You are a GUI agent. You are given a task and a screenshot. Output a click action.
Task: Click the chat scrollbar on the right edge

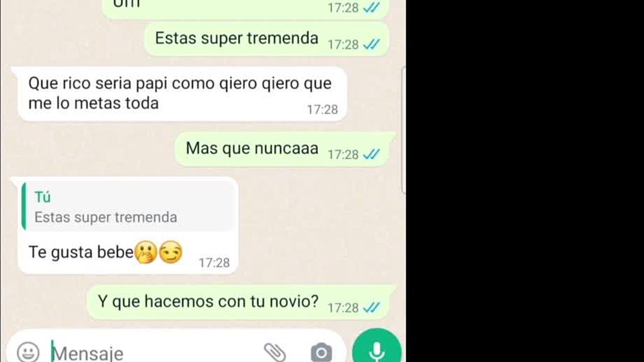pyautogui.click(x=404, y=131)
